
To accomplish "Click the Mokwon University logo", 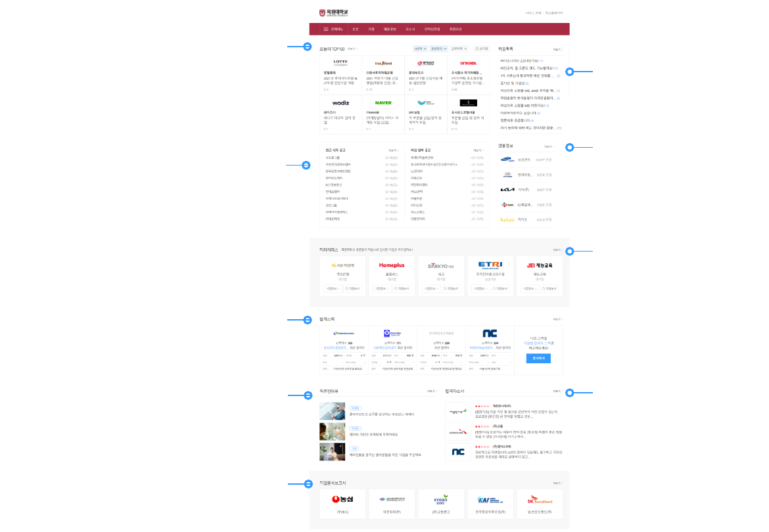I will click(x=334, y=12).
